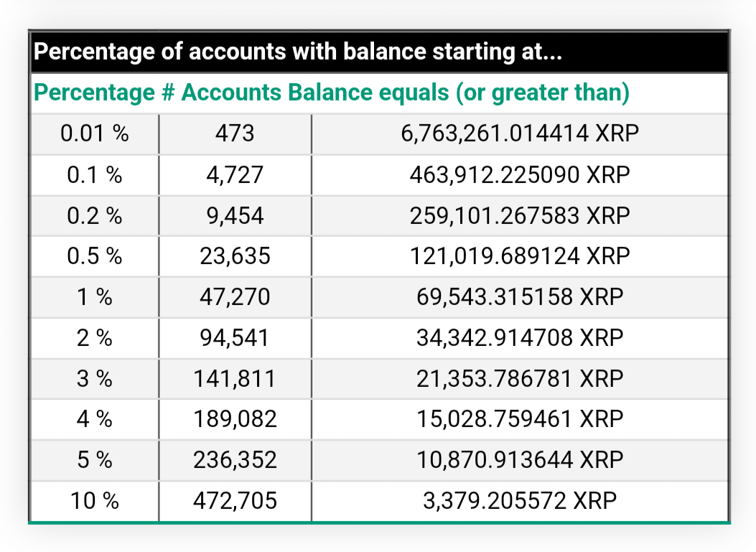Click the 10,870.913644 XRP balance
Image resolution: width=756 pixels, height=552 pixels.
[x=520, y=459]
